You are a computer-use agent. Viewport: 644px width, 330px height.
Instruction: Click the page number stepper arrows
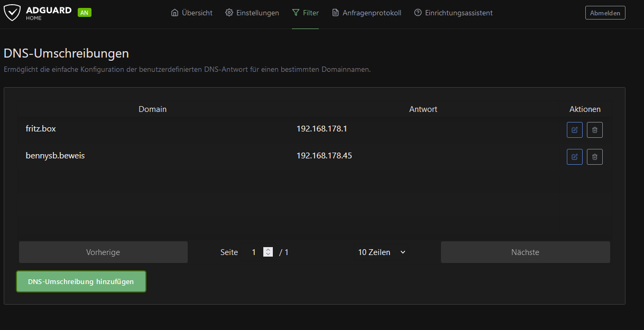268,252
